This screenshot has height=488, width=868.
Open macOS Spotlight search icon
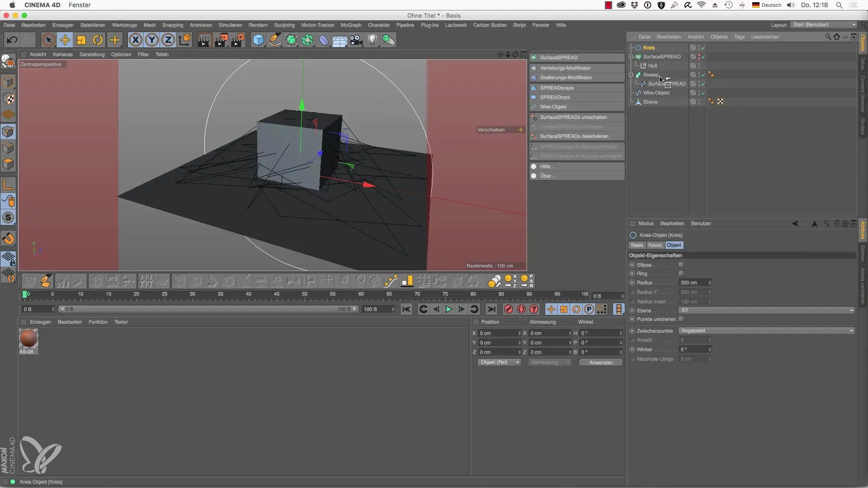click(839, 5)
